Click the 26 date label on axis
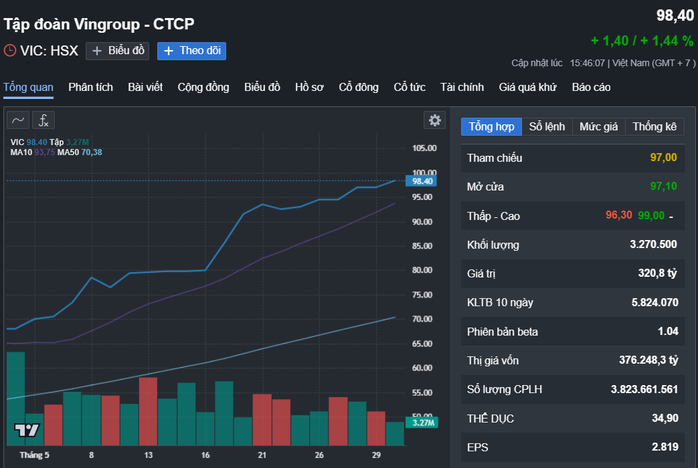Image resolution: width=698 pixels, height=468 pixels. point(319,455)
